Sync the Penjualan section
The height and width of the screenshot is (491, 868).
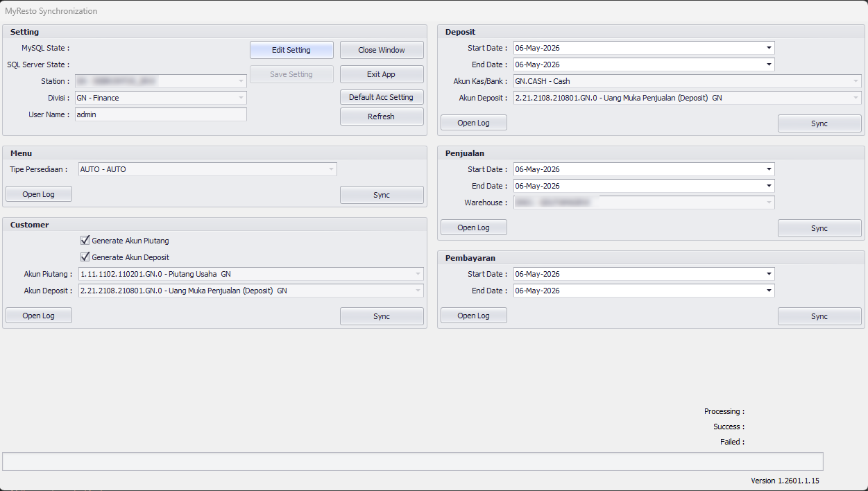tap(819, 228)
